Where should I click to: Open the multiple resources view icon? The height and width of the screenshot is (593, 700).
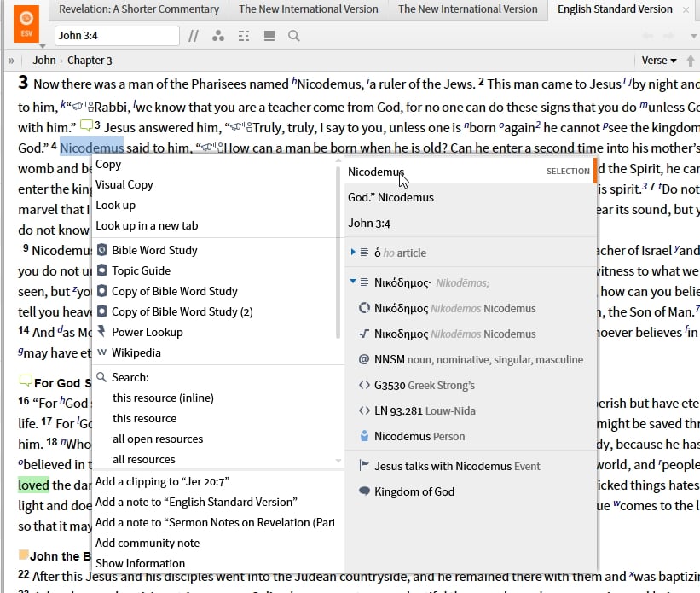pyautogui.click(x=269, y=36)
